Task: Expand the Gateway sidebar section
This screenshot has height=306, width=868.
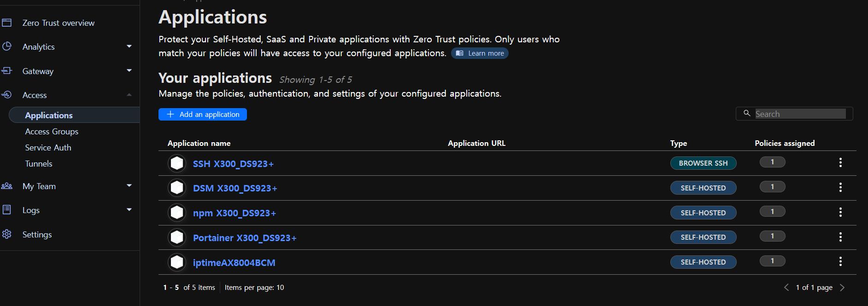Action: point(129,71)
